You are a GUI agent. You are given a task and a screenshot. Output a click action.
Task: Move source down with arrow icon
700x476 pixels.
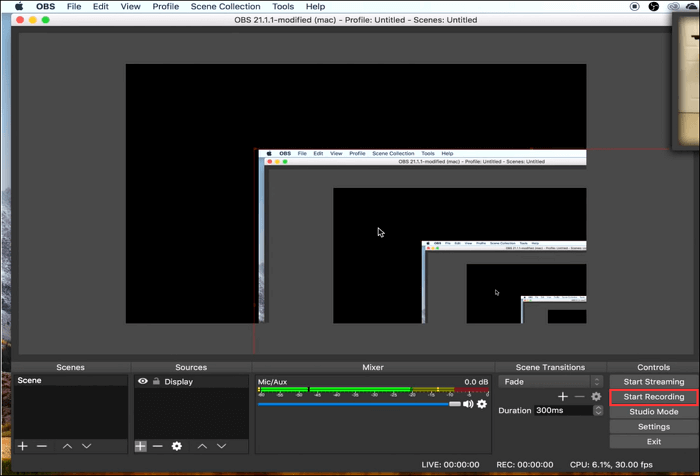pyautogui.click(x=222, y=446)
